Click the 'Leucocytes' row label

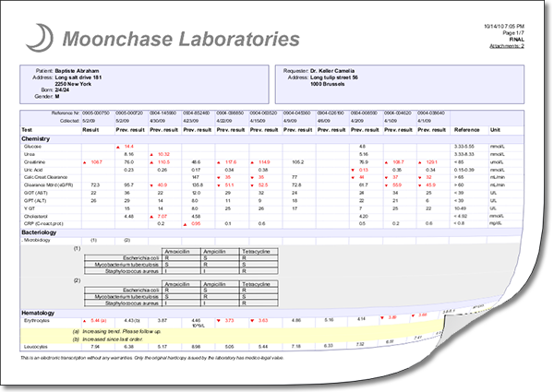click(x=36, y=347)
